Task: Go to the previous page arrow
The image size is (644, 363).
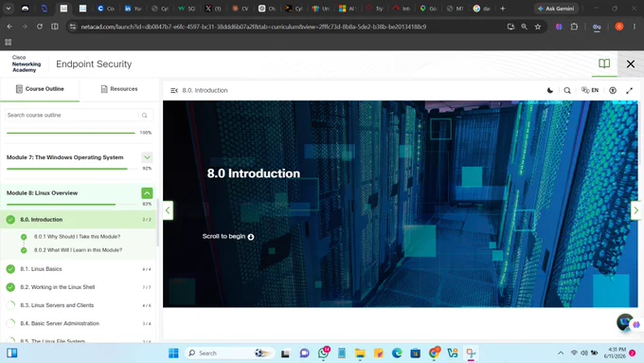Action: click(168, 210)
